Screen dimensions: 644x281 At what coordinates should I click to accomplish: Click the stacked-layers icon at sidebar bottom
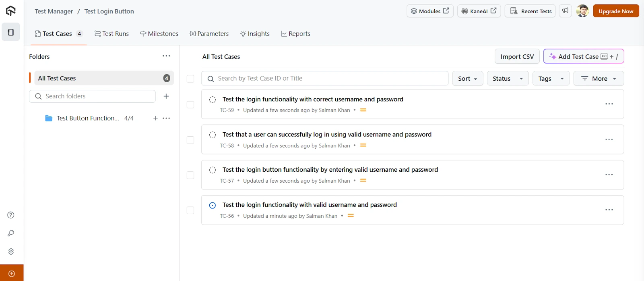pyautogui.click(x=10, y=251)
